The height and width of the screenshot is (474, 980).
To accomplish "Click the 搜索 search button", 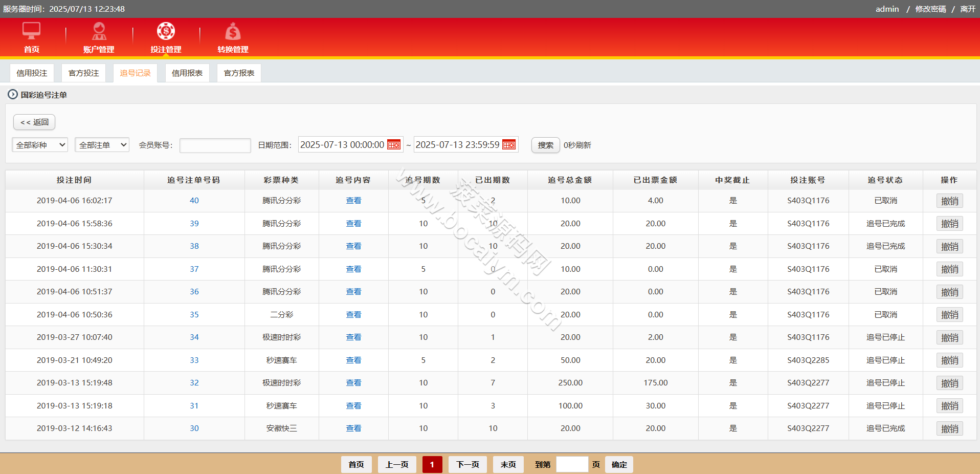I will (x=546, y=145).
